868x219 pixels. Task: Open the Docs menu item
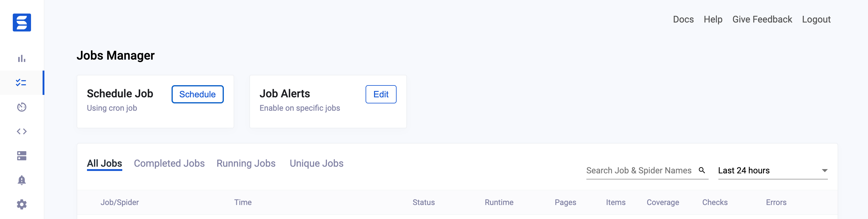point(683,19)
